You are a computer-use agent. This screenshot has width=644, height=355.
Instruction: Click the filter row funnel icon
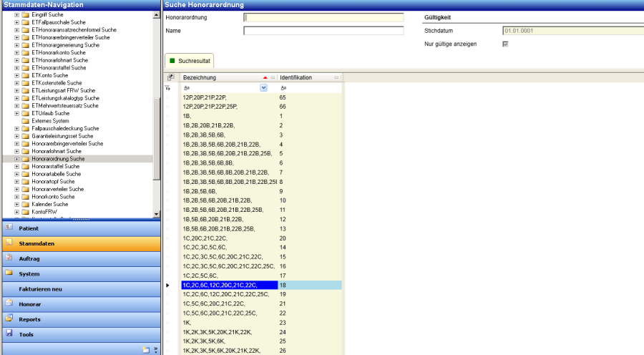pyautogui.click(x=169, y=87)
